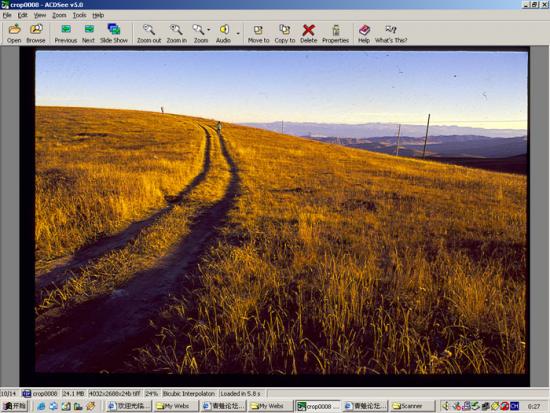Image resolution: width=550 pixels, height=413 pixels.
Task: Switch to first My Webs taskbar window
Action: pos(175,406)
